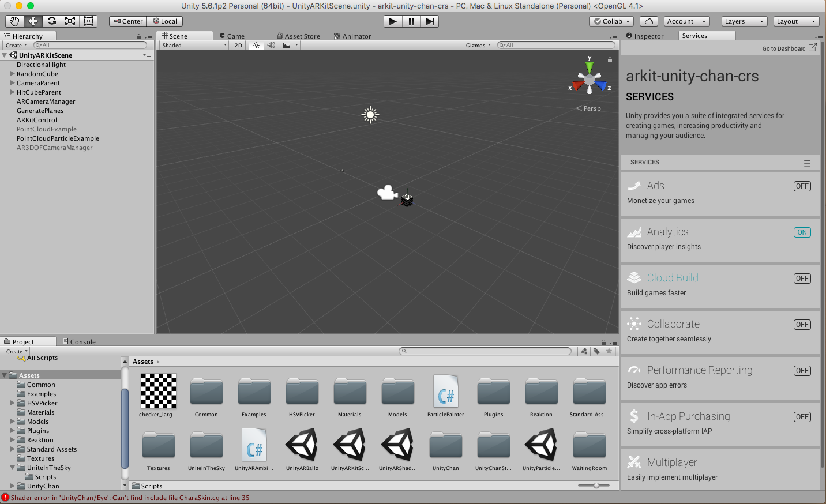Open the Layers dropdown
This screenshot has height=504, width=826.
coord(744,21)
